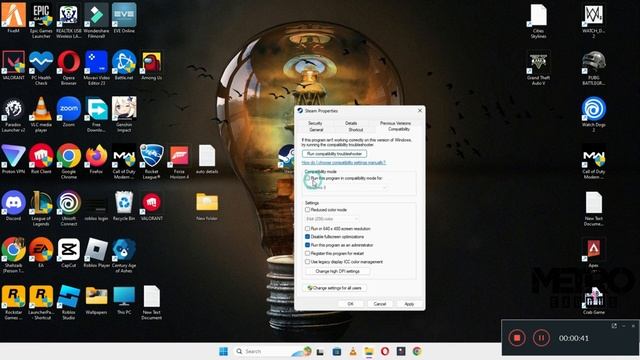Uncheck 'Run this program as an administrator'

click(x=307, y=245)
